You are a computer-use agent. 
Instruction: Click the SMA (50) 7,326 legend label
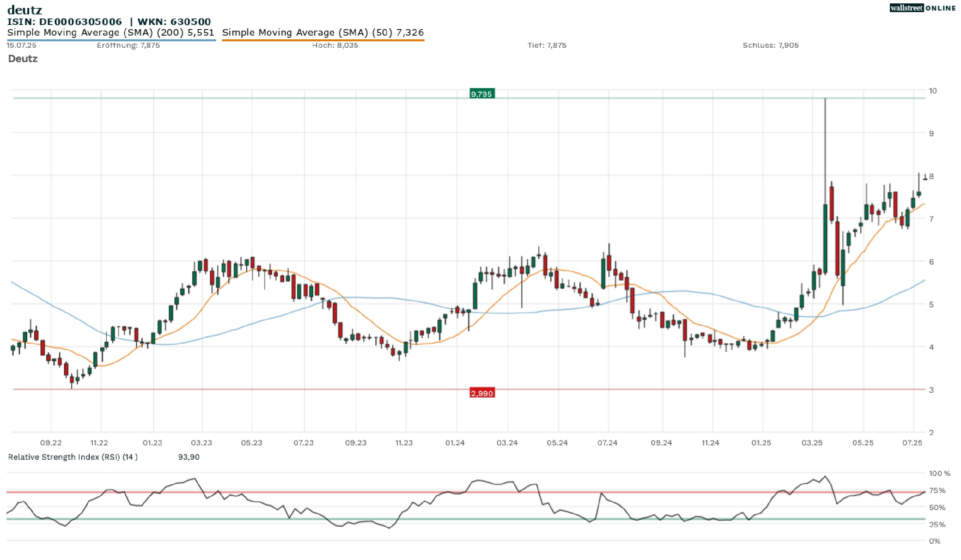[x=323, y=33]
